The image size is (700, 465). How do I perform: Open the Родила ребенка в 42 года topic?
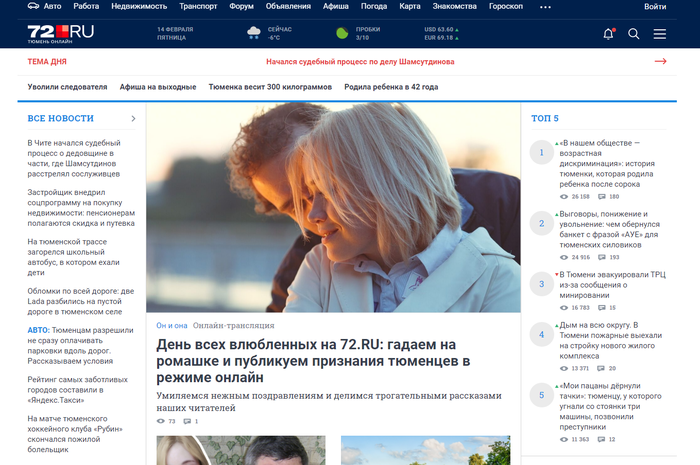click(x=390, y=87)
